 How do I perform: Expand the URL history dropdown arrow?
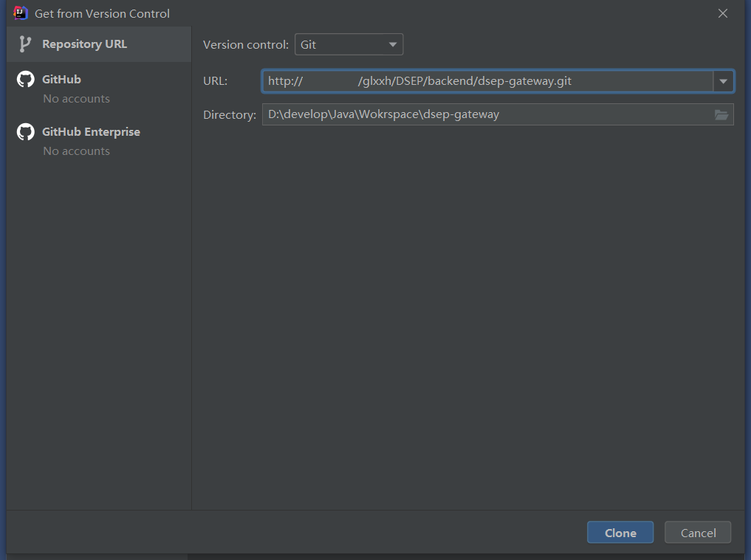click(723, 81)
